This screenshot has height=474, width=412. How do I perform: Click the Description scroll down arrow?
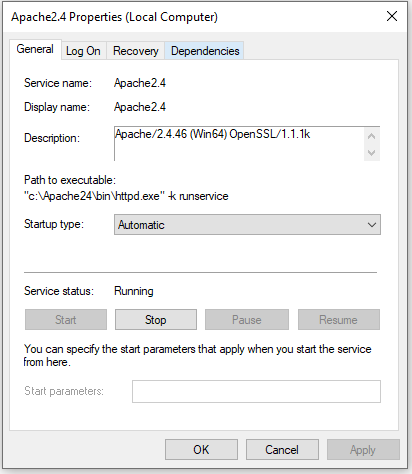click(x=372, y=153)
